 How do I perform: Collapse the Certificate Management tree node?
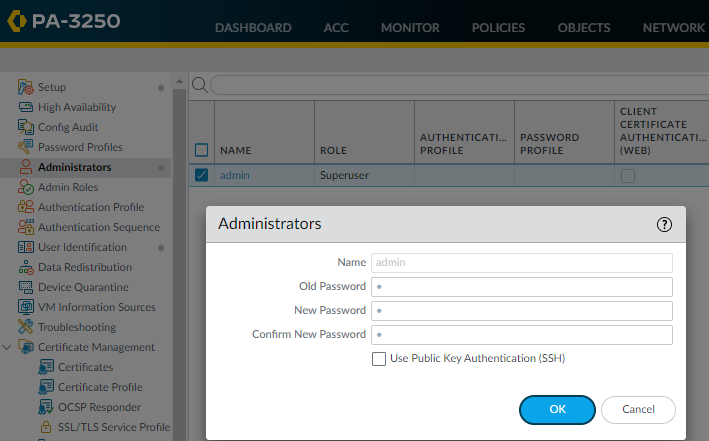pos(8,347)
